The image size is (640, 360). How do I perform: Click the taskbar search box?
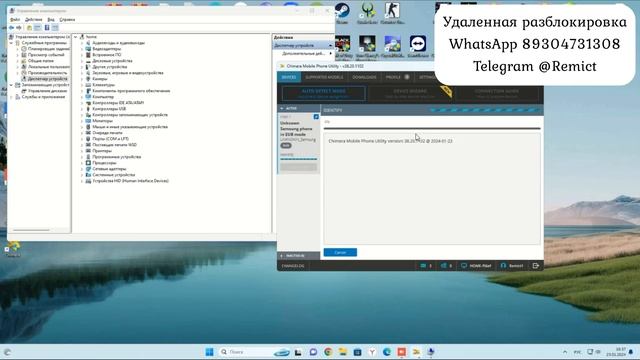(255, 352)
